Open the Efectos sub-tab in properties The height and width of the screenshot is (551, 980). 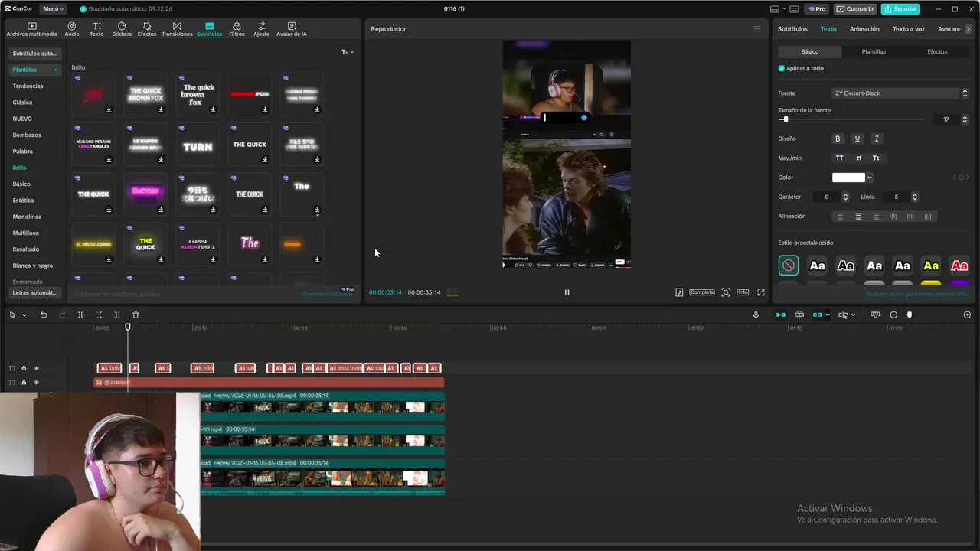pos(937,52)
